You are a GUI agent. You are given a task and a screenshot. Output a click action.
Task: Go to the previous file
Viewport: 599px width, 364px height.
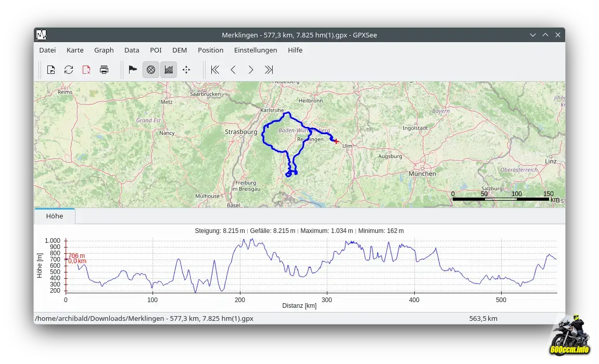point(233,70)
